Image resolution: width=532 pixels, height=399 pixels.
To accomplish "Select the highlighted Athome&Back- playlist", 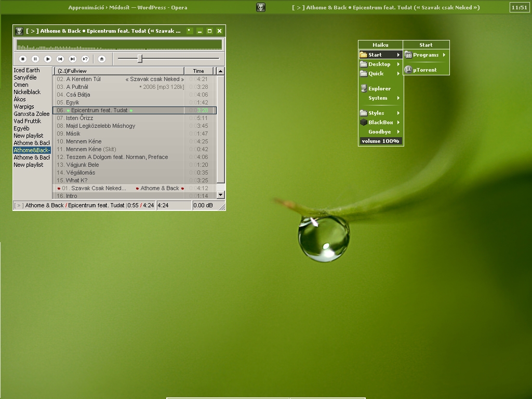I will coord(32,150).
